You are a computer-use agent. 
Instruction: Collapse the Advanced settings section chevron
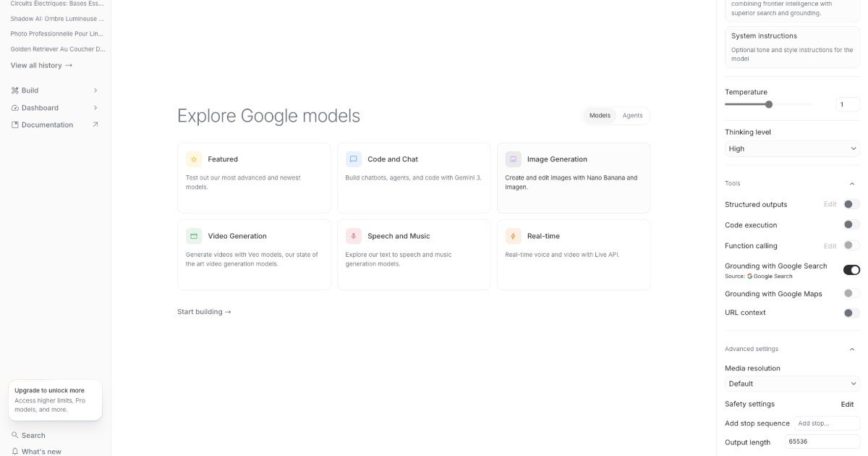tap(852, 349)
